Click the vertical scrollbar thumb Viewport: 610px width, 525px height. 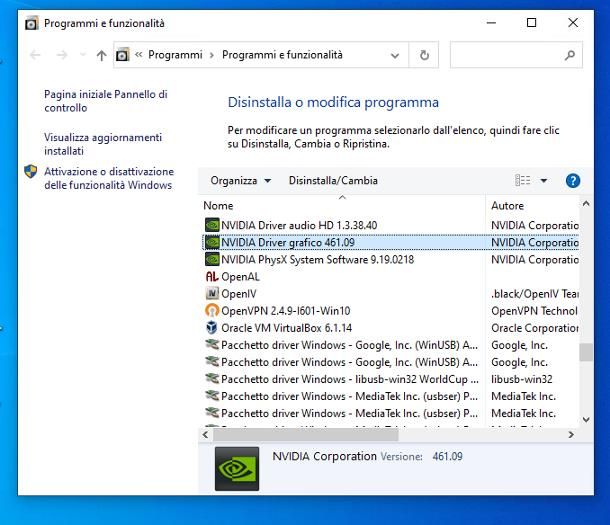[586, 352]
